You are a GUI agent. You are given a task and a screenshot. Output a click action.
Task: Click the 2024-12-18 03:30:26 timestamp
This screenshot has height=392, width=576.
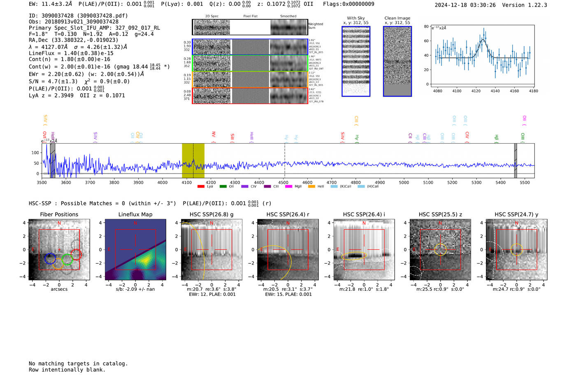[x=465, y=5]
